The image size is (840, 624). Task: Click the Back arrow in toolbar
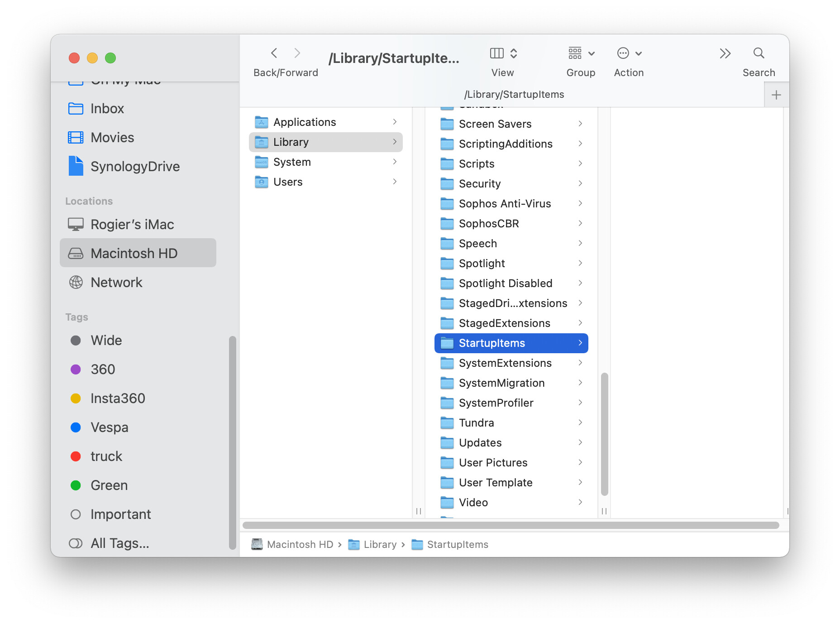(274, 53)
